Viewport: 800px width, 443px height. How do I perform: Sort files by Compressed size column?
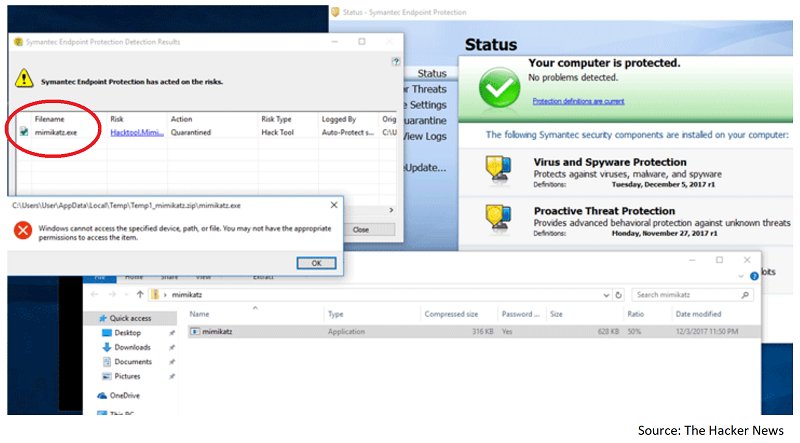pyautogui.click(x=451, y=314)
